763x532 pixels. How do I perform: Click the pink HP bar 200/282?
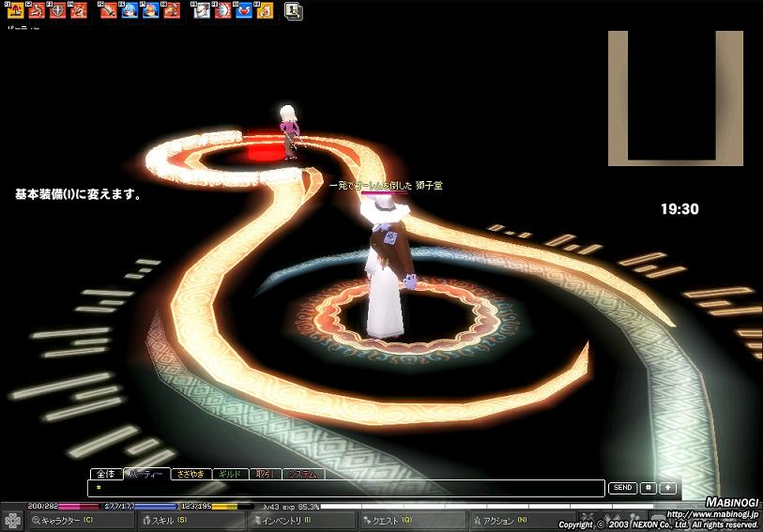point(63,507)
